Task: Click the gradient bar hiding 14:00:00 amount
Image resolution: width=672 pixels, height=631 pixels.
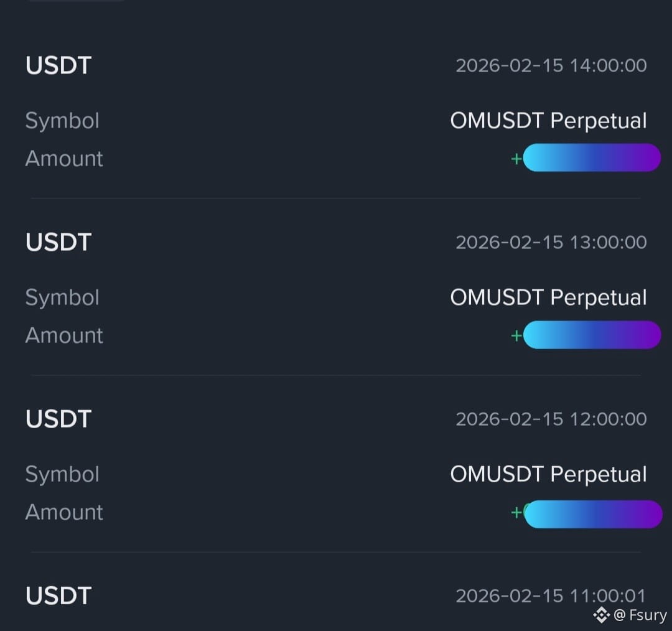Action: pos(592,158)
